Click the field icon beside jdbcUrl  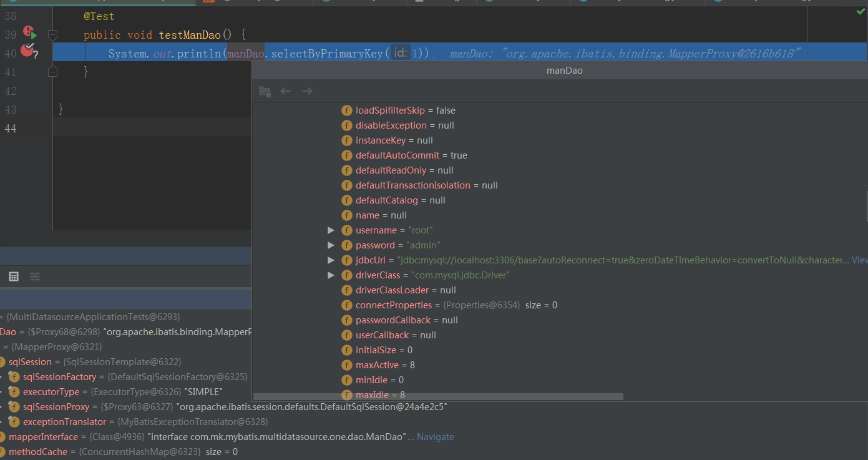347,260
